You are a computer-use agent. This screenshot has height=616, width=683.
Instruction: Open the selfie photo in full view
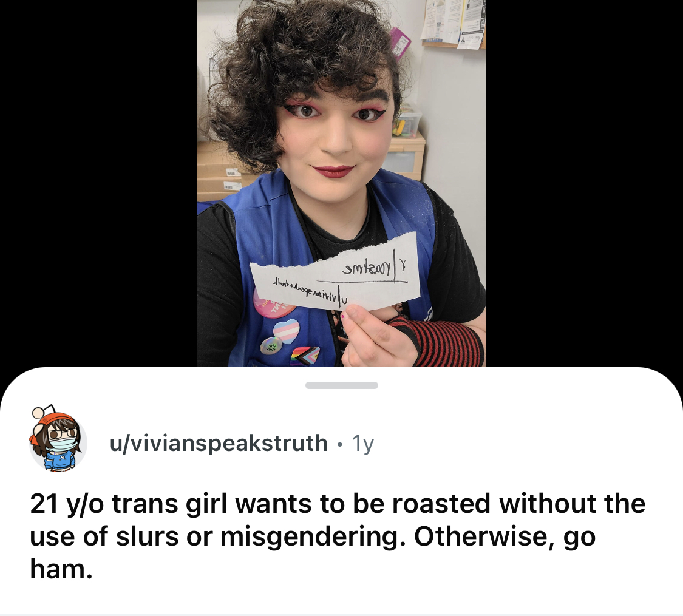(341, 183)
